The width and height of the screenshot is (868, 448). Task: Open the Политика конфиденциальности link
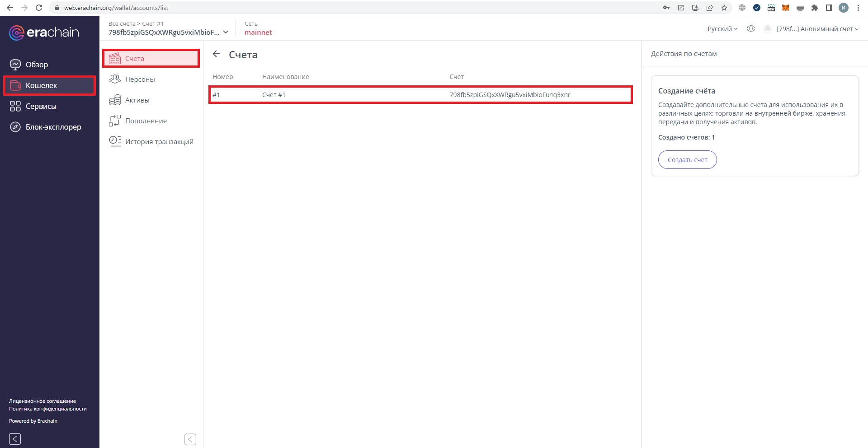(x=48, y=409)
